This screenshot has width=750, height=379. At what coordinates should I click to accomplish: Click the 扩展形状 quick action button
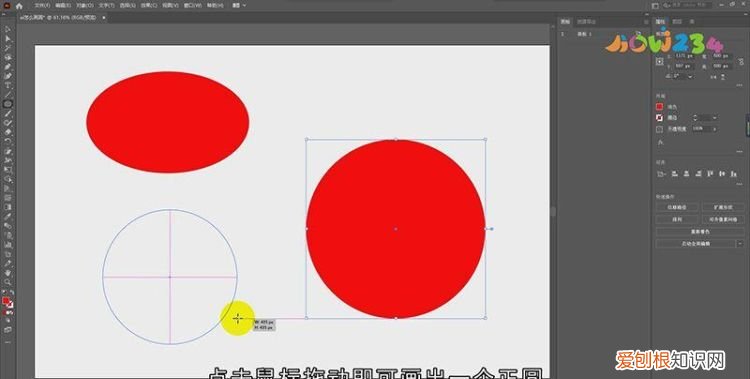pyautogui.click(x=723, y=207)
